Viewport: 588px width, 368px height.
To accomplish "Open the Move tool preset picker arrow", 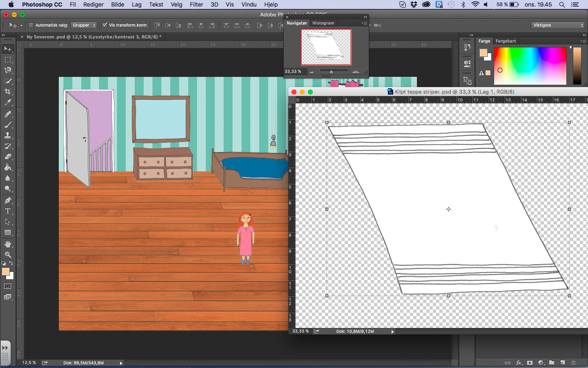I will coord(21,25).
